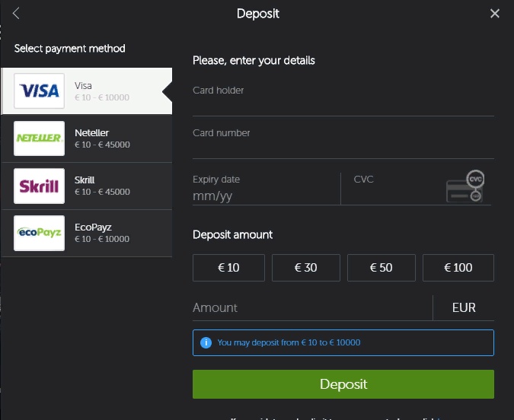Click the Neteller logo icon
This screenshot has width=514, height=420.
coord(39,138)
